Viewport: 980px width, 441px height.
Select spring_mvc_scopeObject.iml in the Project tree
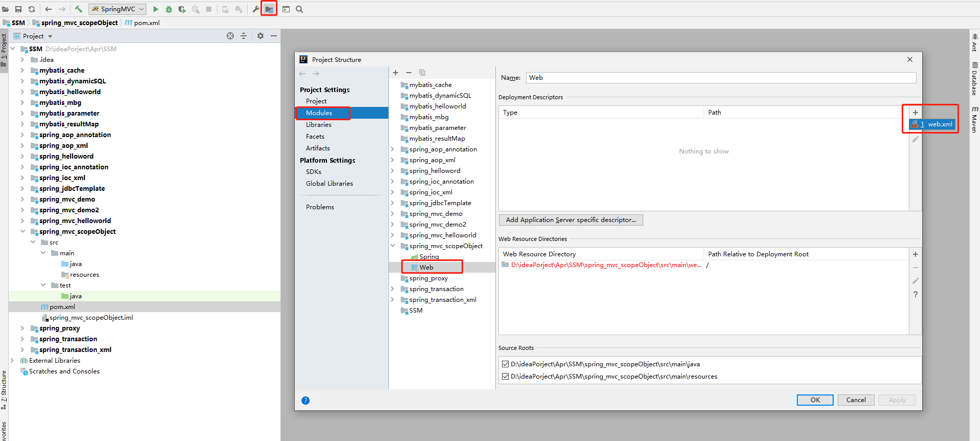click(x=91, y=318)
